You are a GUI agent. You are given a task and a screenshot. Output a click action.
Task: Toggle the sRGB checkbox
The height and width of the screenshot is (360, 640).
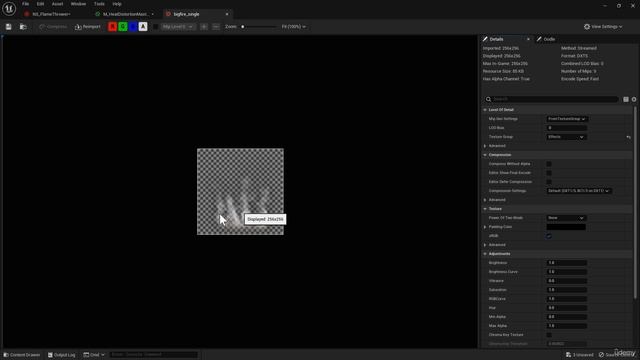549,236
